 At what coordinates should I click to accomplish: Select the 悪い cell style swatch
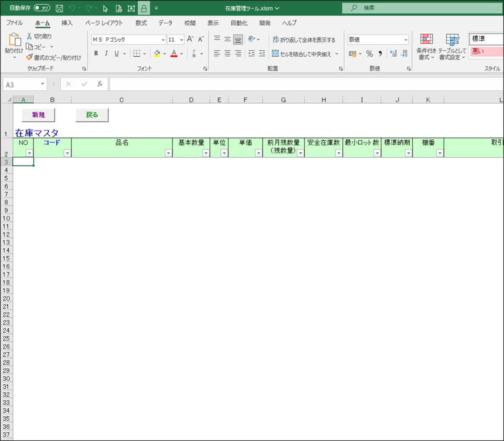click(487, 52)
